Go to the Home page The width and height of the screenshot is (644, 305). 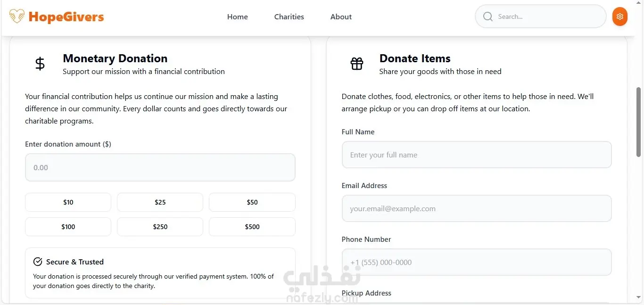tap(237, 17)
